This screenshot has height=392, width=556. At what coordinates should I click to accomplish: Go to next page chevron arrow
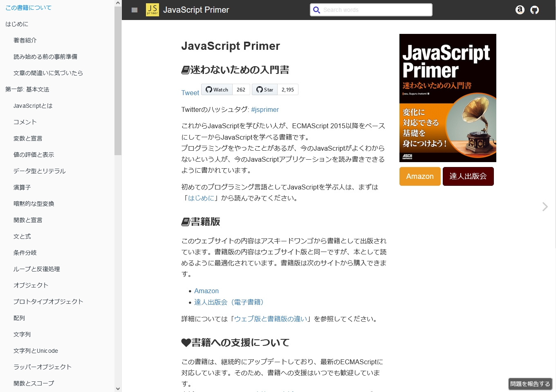(x=545, y=207)
